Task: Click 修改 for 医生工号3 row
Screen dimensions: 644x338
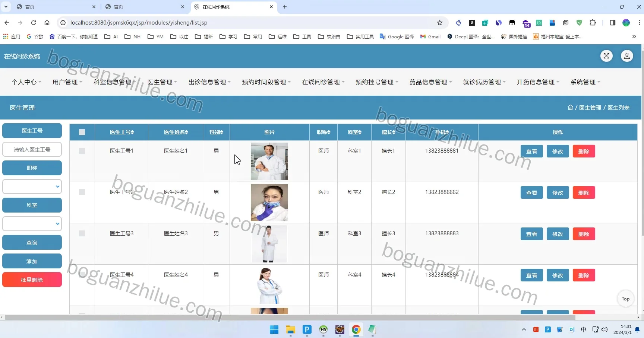Action: 558,234
